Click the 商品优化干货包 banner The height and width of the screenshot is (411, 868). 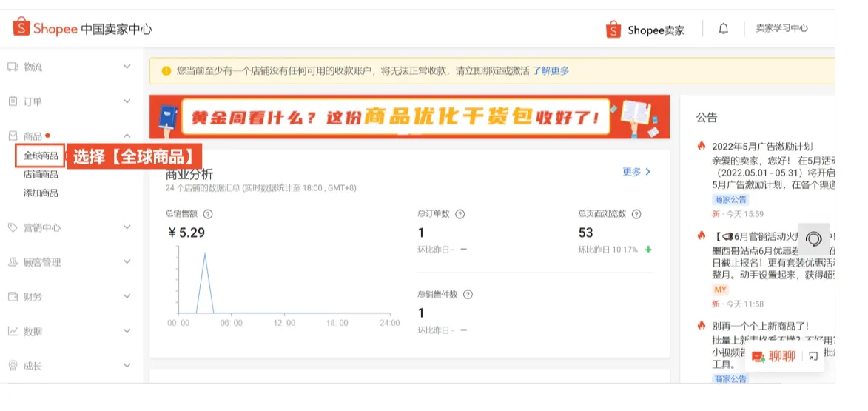point(409,117)
